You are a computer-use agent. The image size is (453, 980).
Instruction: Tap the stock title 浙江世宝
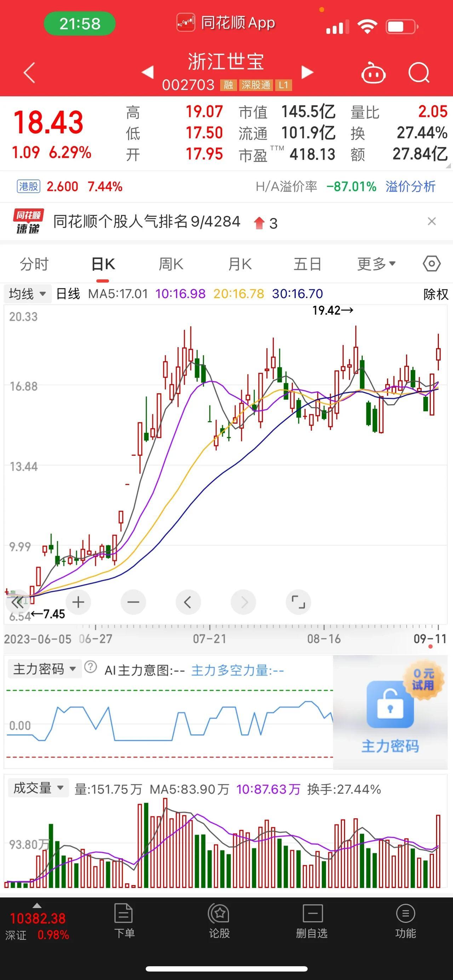[x=226, y=62]
